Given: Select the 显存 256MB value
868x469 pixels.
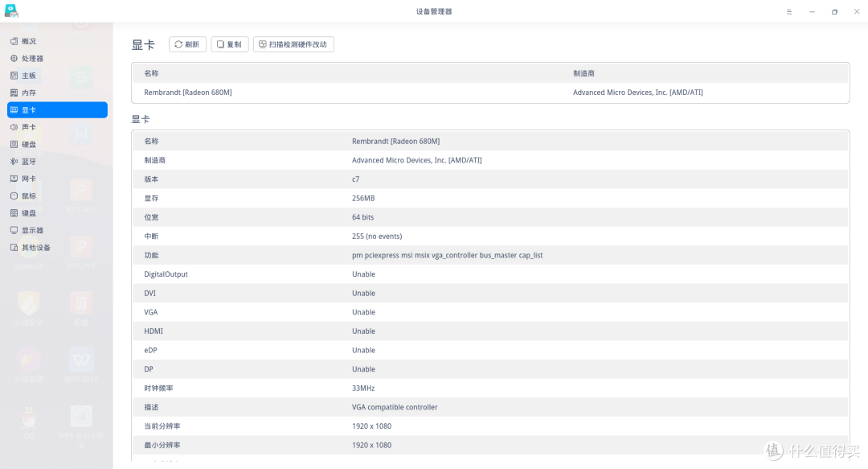Looking at the screenshot, I should pos(363,198).
